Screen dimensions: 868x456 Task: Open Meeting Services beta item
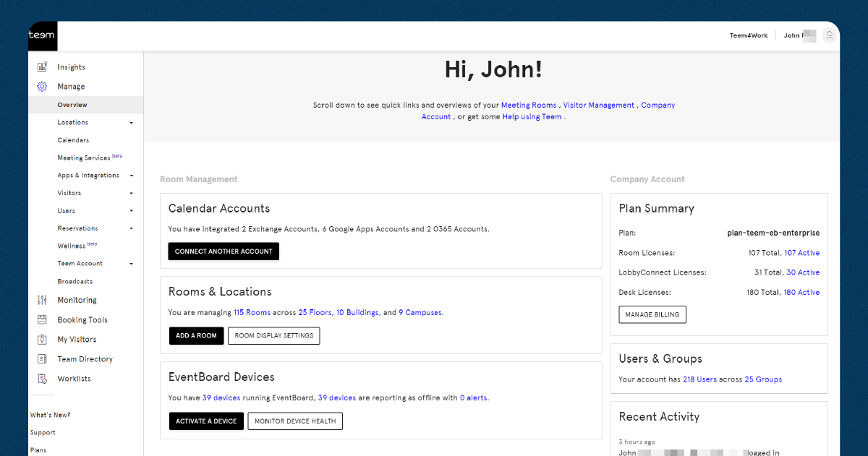click(90, 157)
